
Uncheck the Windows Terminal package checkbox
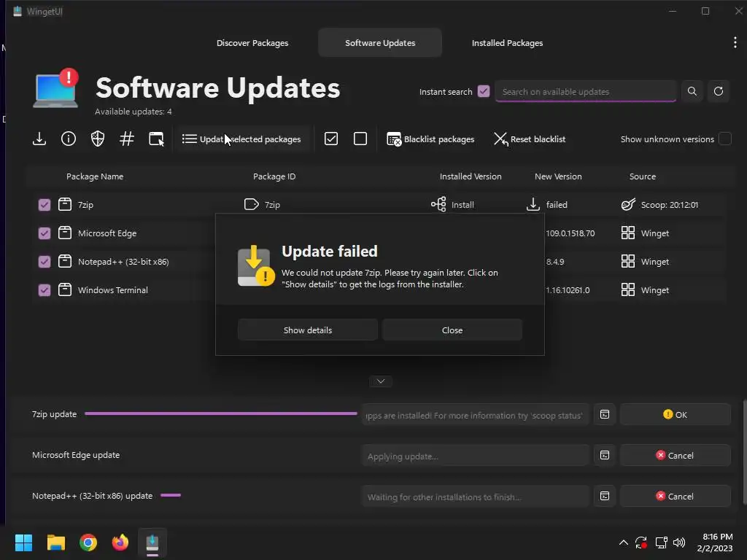[x=44, y=290]
